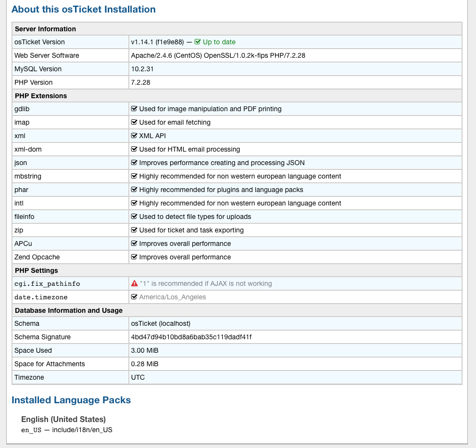Image resolution: width=476 pixels, height=448 pixels.
Task: Click the check icon in the imap row
Action: [135, 122]
